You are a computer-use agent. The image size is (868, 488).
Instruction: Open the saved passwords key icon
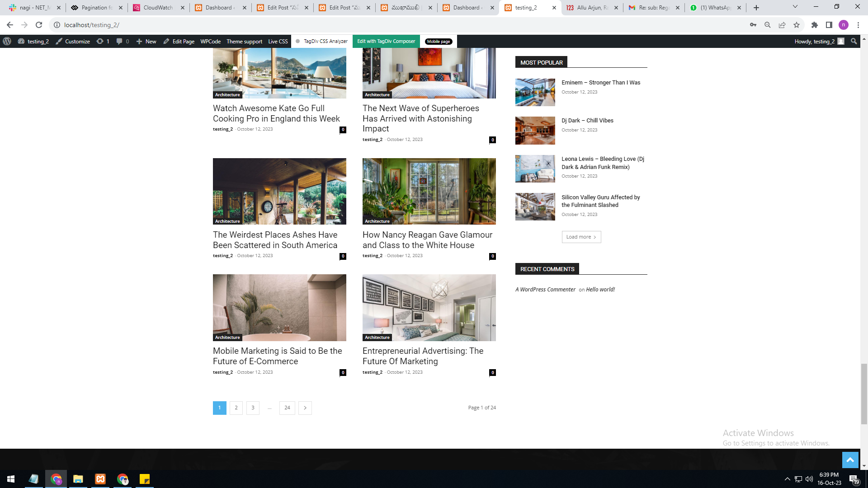[753, 25]
